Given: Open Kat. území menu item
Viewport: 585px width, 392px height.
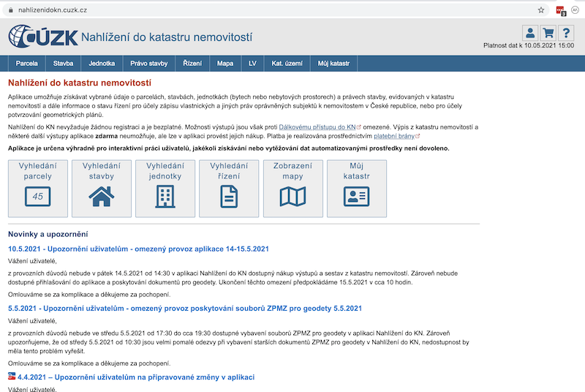Looking at the screenshot, I should point(287,64).
